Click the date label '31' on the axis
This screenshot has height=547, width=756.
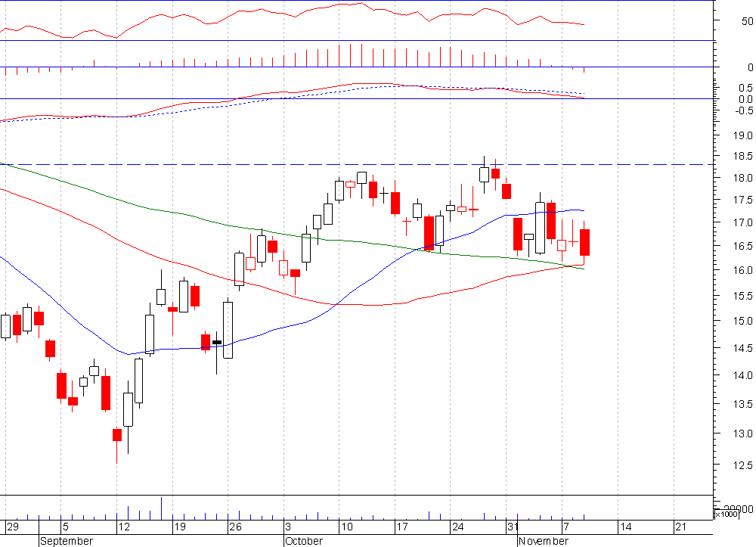513,527
